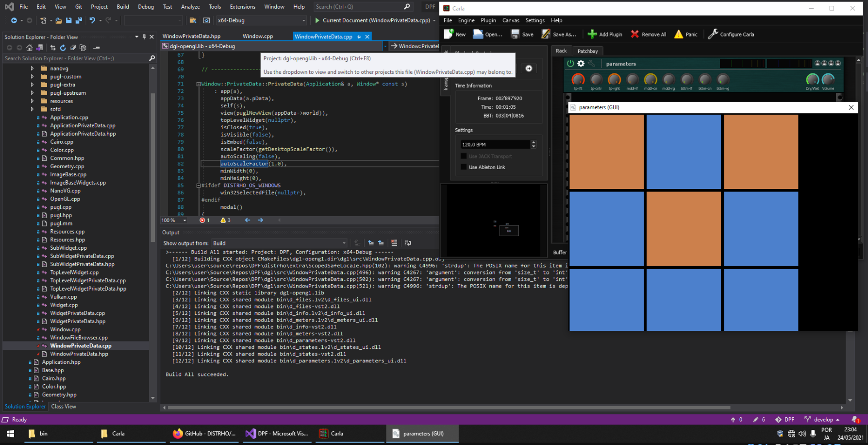Image resolution: width=868 pixels, height=445 pixels.
Task: Expand the resources folder
Action: click(x=33, y=101)
